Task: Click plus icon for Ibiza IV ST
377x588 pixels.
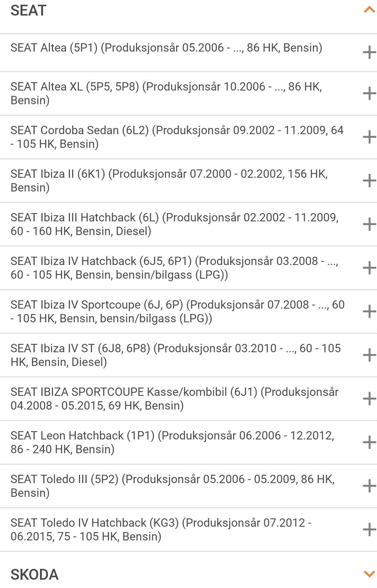Action: tap(369, 355)
